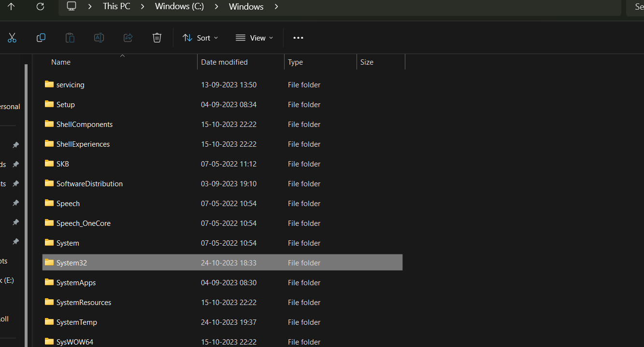This screenshot has width=644, height=347.
Task: Select the Speech_OneCore folder icon
Action: 49,223
